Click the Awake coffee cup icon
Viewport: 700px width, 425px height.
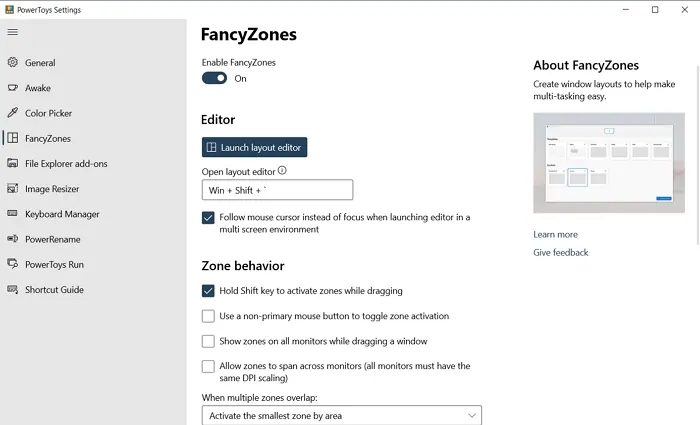coord(12,88)
